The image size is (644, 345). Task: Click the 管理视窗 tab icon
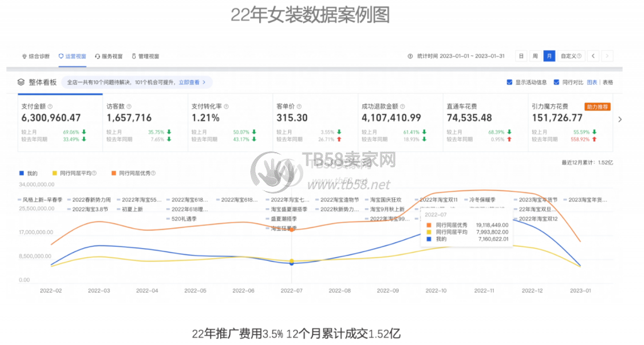click(x=134, y=56)
